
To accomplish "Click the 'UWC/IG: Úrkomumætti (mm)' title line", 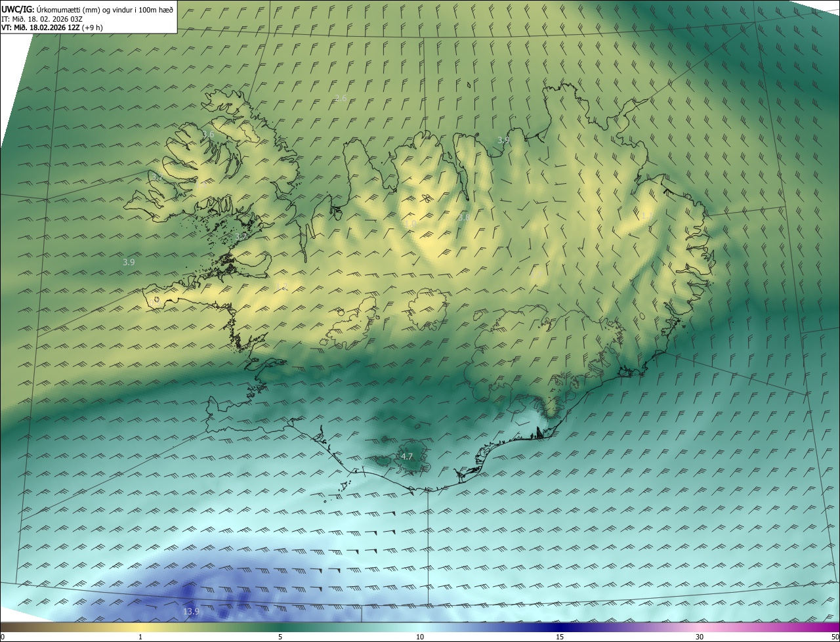I will [x=87, y=9].
